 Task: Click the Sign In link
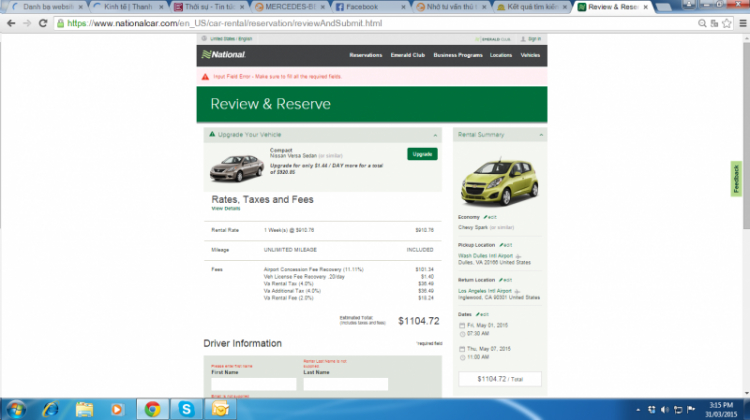[534, 39]
